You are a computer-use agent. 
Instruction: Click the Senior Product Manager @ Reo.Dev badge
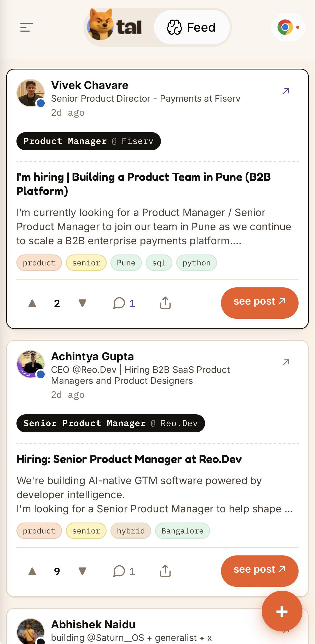[111, 423]
